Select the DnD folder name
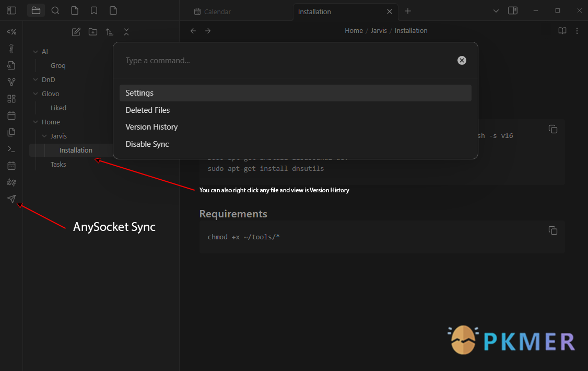The width and height of the screenshot is (588, 371). tap(49, 79)
